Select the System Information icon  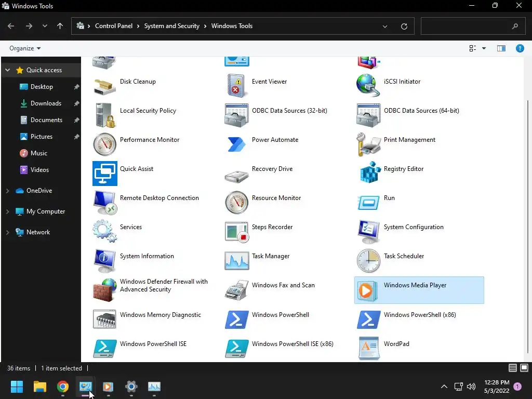click(x=105, y=261)
